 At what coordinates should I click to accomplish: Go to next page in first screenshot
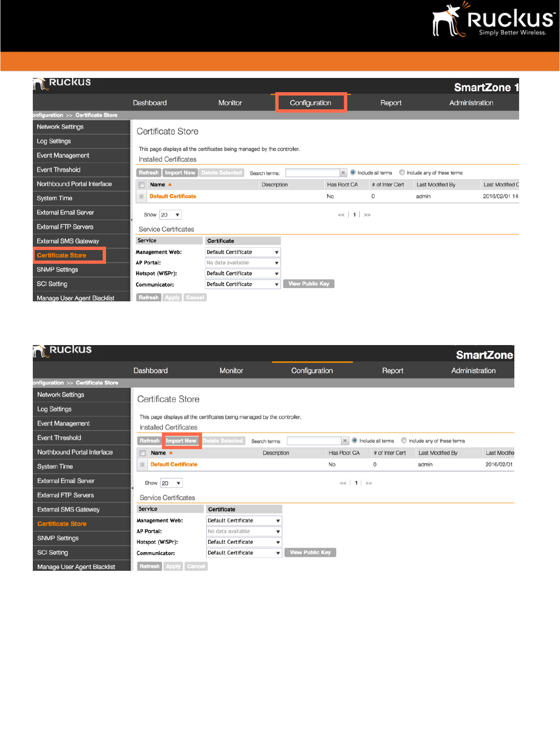367,215
